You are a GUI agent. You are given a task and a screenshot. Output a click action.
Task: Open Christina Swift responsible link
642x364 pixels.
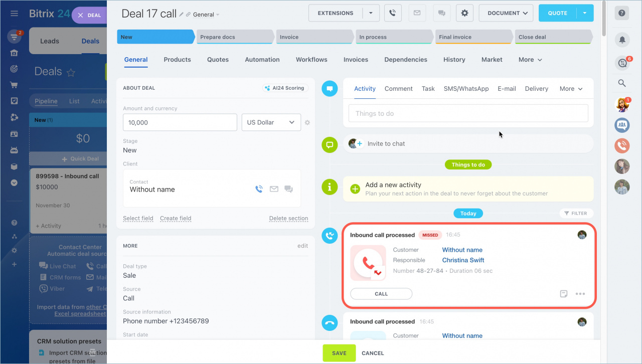(463, 260)
